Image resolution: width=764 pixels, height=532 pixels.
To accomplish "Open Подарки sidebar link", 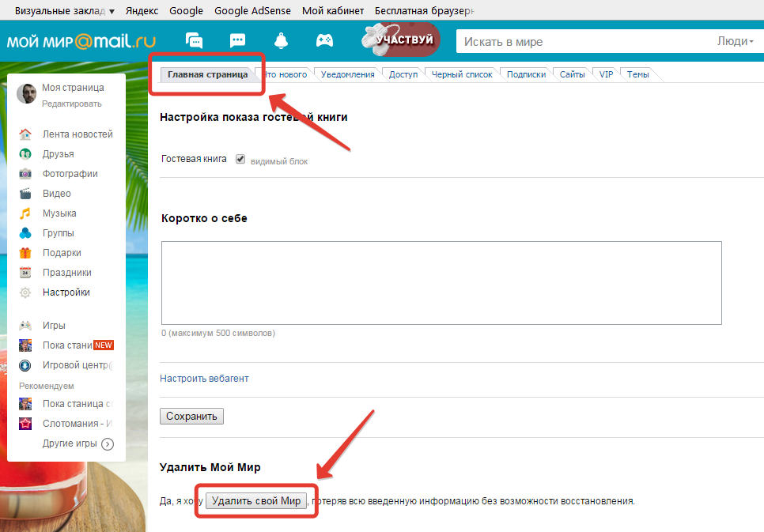I will tap(62, 253).
